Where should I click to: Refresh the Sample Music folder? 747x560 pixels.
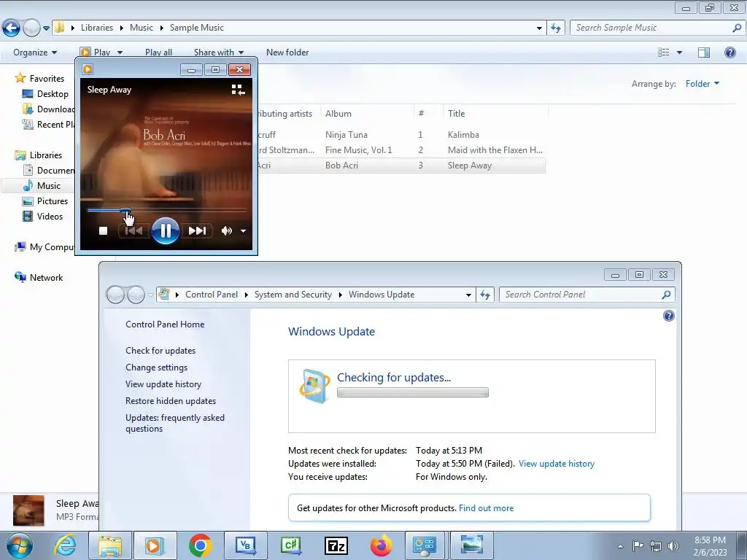point(555,28)
